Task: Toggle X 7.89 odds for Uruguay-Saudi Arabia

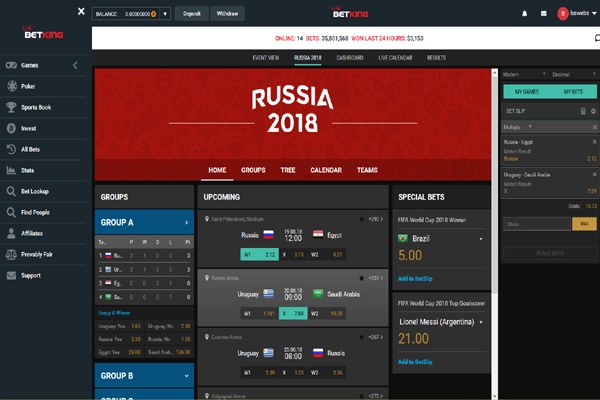Action: pos(293,313)
